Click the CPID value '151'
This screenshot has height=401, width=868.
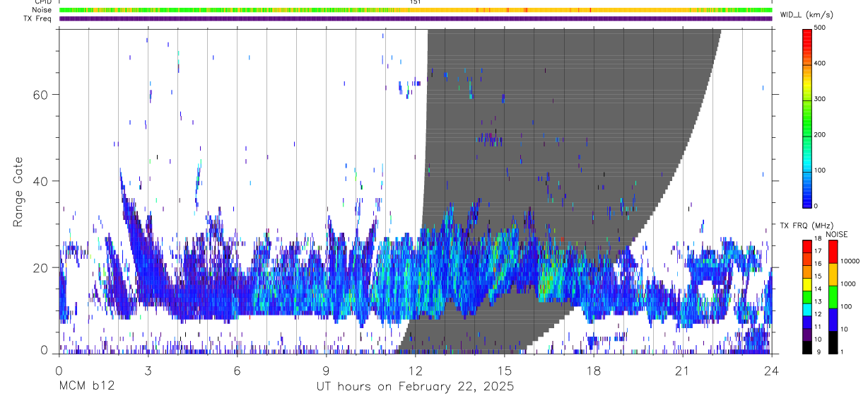(416, 2)
